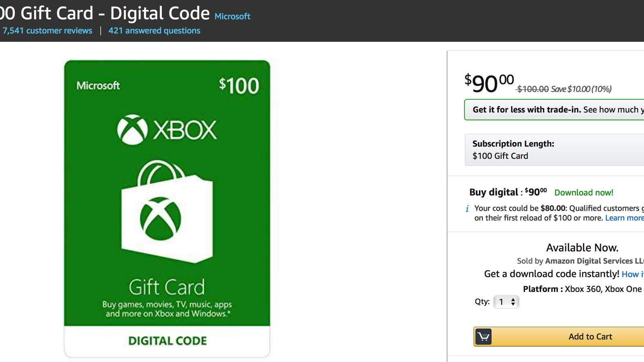644x362 pixels.
Task: Open the 7,541 customer reviews link
Action: (47, 31)
